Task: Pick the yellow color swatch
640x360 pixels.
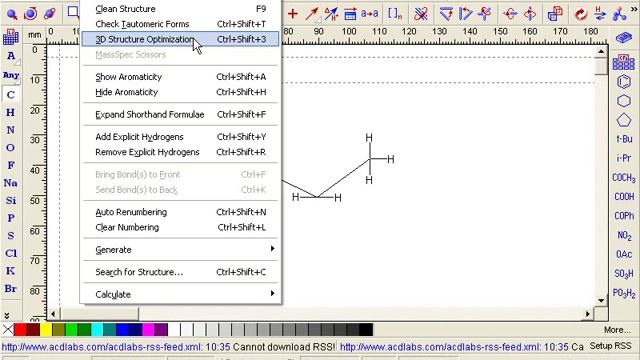Action: [x=46, y=329]
